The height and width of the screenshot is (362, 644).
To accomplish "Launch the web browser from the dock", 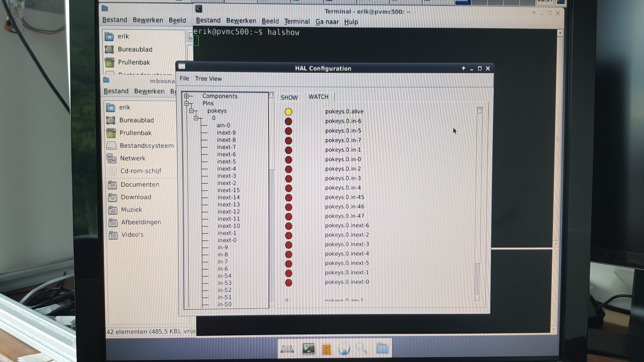I will click(344, 348).
